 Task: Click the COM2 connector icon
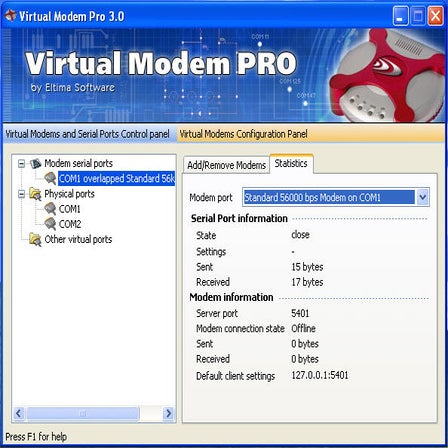[x=50, y=224]
